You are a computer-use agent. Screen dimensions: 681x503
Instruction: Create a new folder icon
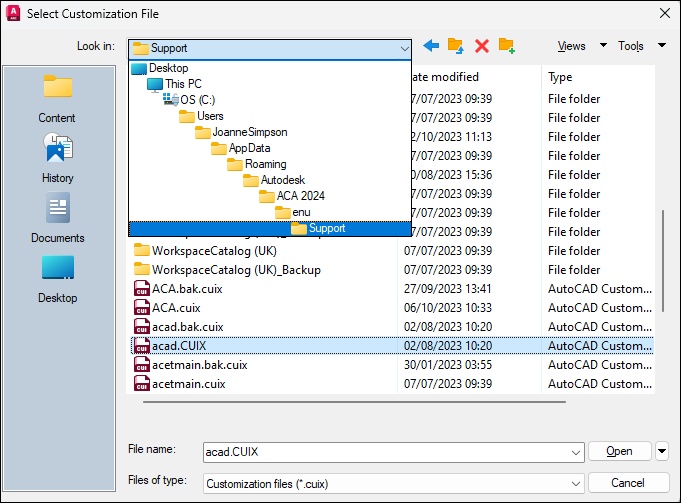(507, 46)
